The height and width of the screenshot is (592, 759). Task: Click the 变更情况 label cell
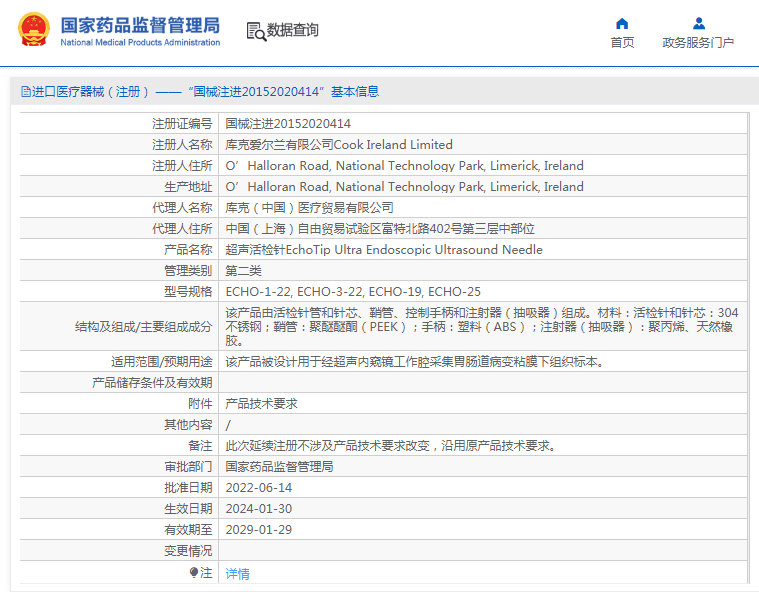119,550
